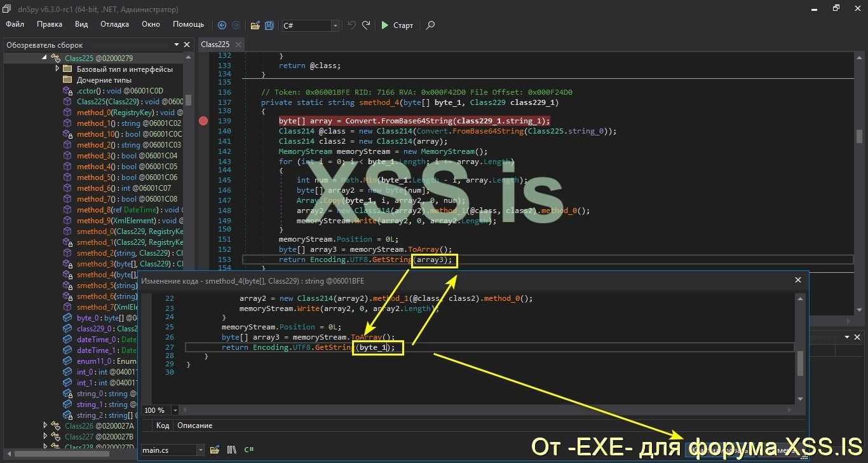Image resolution: width=868 pixels, height=463 pixels.
Task: Save all using the floppy disk icon
Action: pyautogui.click(x=269, y=25)
